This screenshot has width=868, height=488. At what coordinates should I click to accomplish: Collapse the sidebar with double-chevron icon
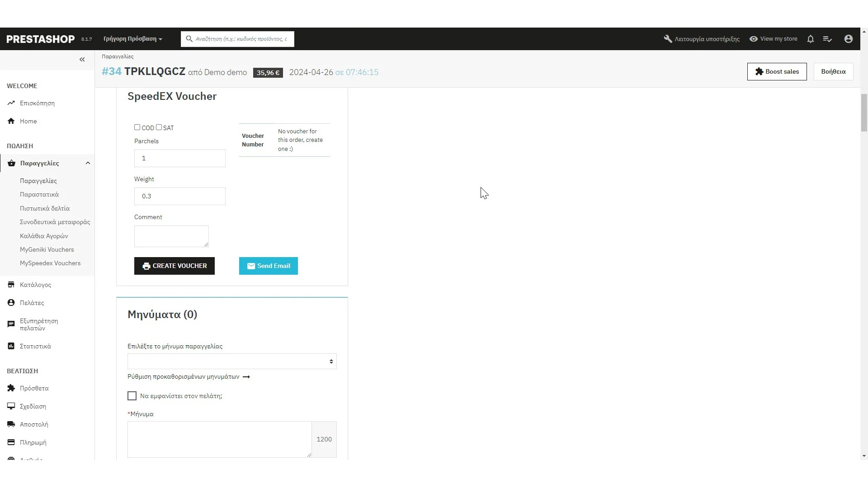[x=82, y=60]
